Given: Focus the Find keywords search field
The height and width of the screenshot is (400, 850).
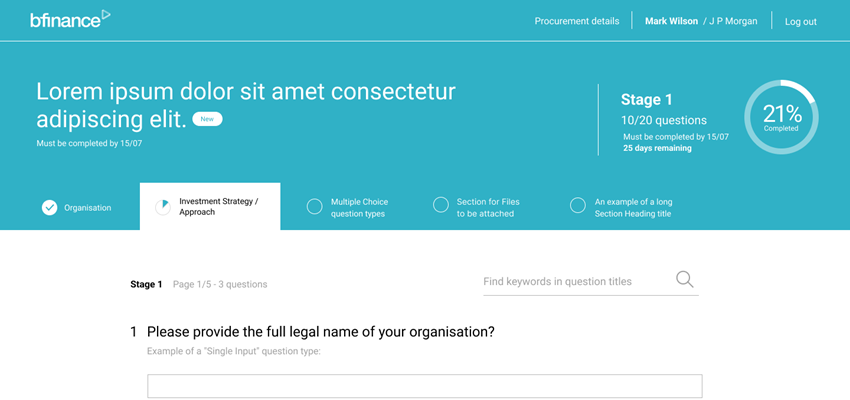Looking at the screenshot, I should click(x=578, y=282).
